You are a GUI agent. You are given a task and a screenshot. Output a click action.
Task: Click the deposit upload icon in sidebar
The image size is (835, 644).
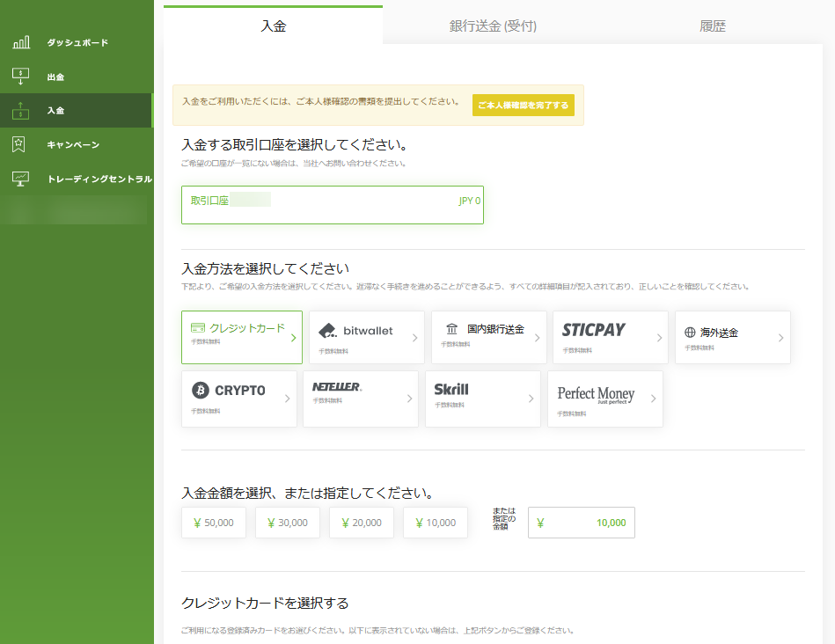(21, 111)
